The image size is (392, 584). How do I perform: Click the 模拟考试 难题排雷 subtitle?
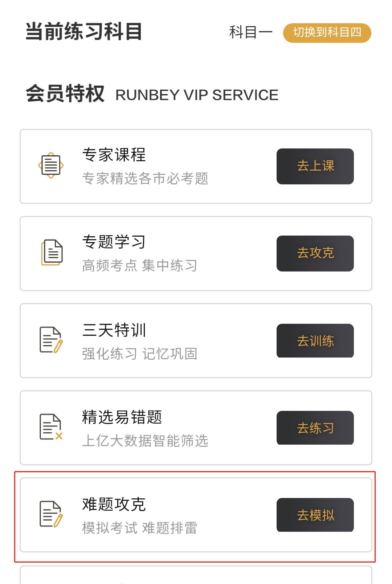140,528
